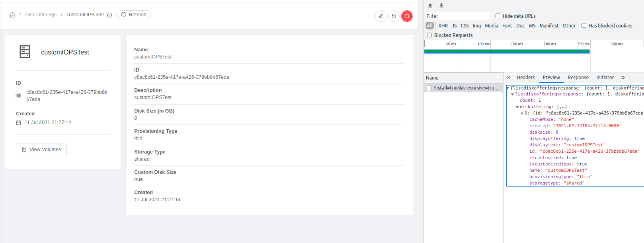Switch to Preview tab
644x243 pixels.
(x=551, y=78)
